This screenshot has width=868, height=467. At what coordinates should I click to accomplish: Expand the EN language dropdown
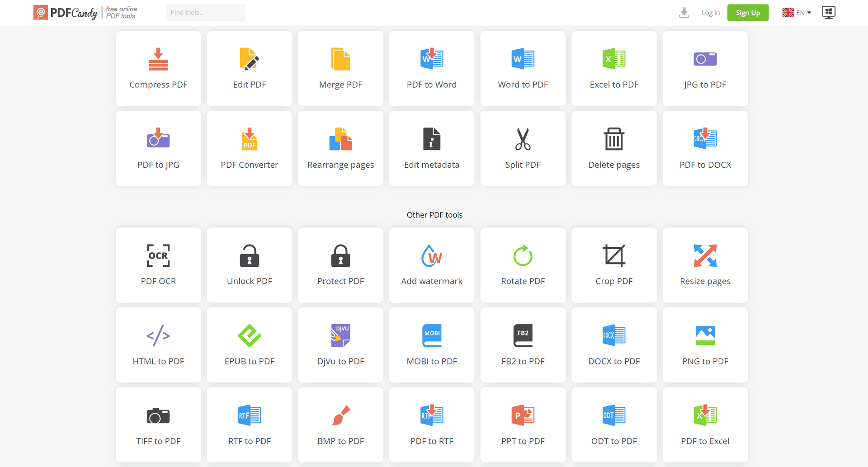(797, 13)
